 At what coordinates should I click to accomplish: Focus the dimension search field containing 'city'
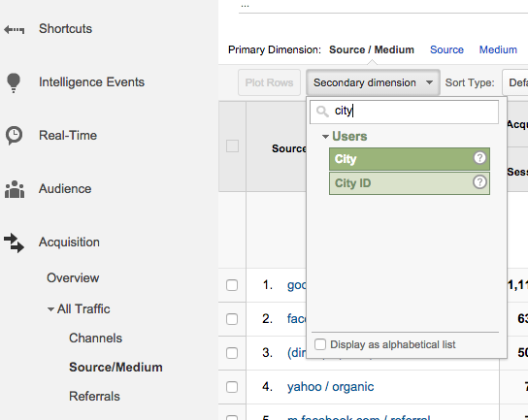(404, 112)
